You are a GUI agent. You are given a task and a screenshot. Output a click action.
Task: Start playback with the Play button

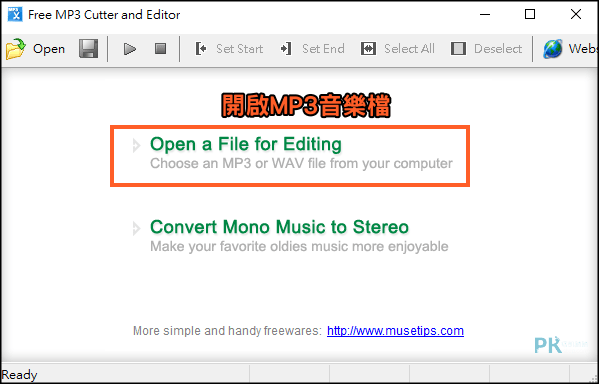coord(130,49)
